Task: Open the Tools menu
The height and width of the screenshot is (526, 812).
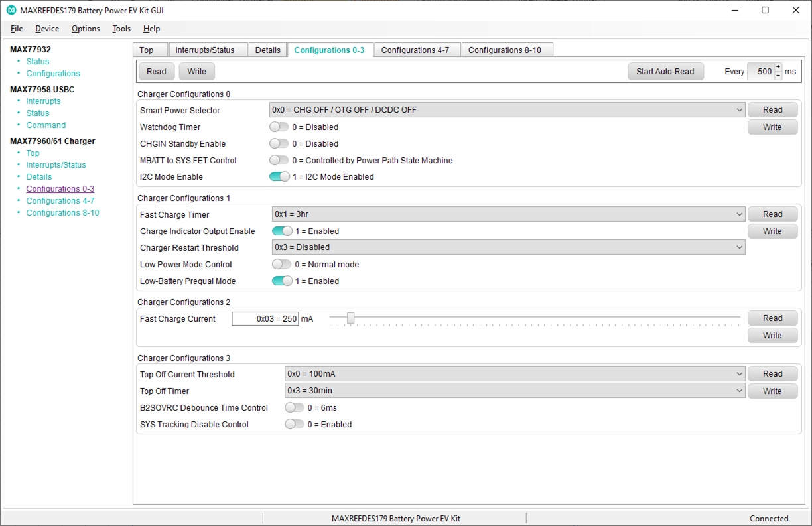Action: 121,29
